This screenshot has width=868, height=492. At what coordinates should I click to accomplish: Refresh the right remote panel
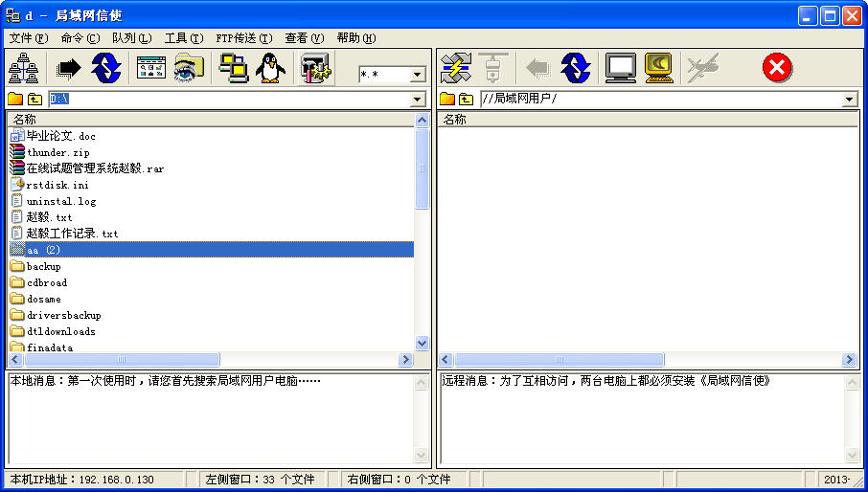pos(575,68)
